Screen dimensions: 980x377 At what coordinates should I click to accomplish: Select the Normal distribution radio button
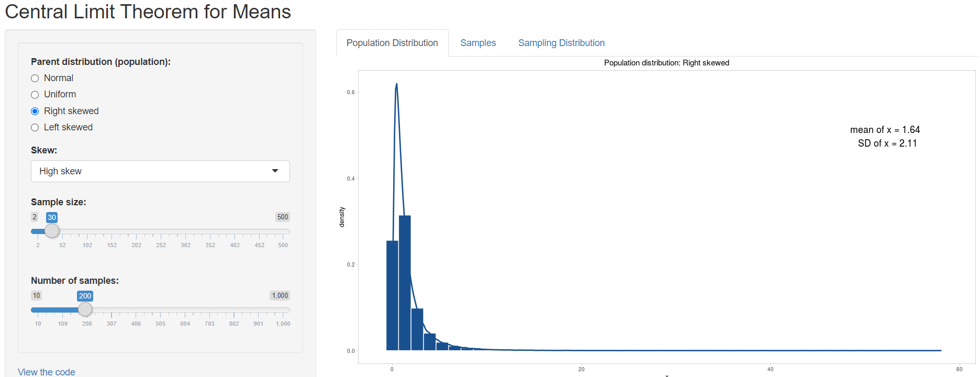tap(35, 79)
